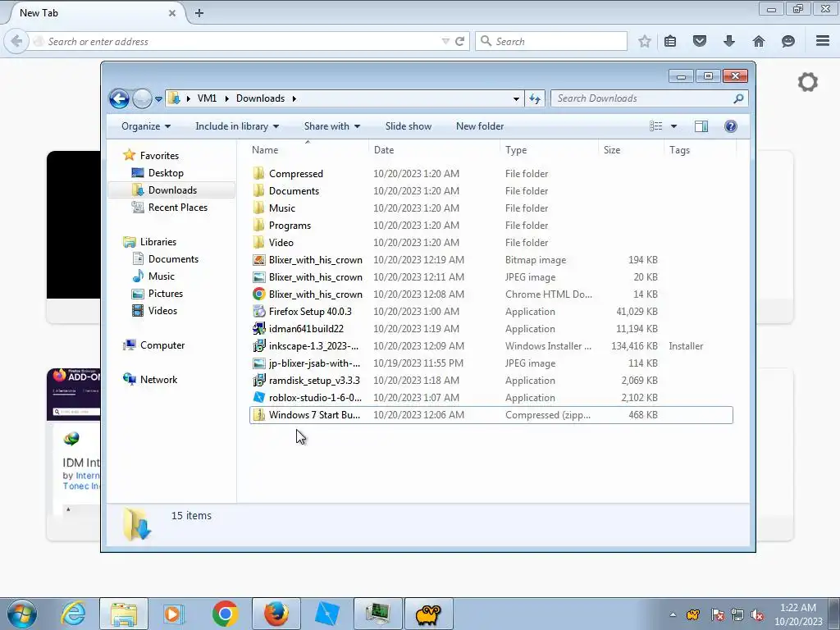Open Include in library menu
The width and height of the screenshot is (840, 630).
click(x=237, y=126)
